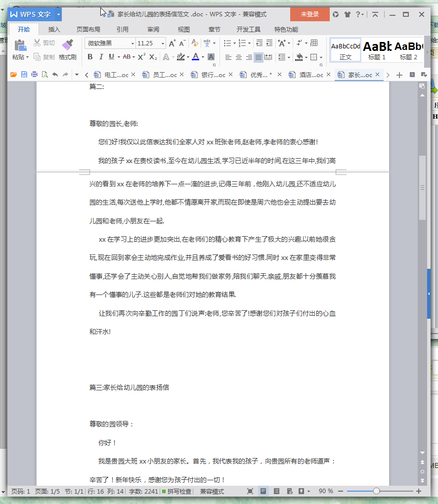Viewport: 438px width, 504px height.
Task: Close the 电工...oc document tab
Action: pyautogui.click(x=133, y=75)
